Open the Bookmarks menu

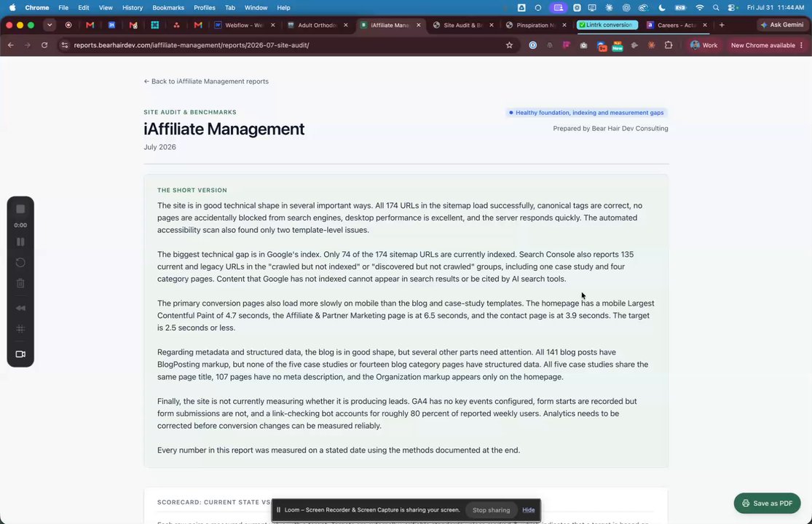point(167,8)
